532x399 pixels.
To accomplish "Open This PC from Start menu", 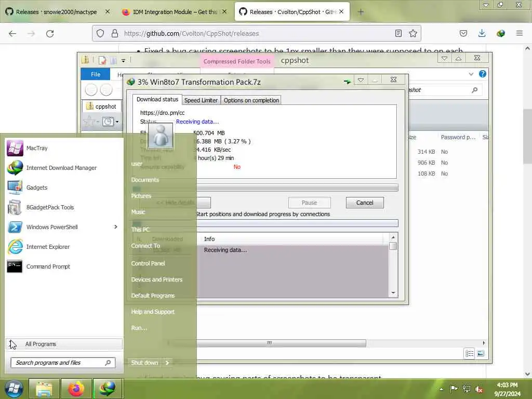I will (140, 229).
